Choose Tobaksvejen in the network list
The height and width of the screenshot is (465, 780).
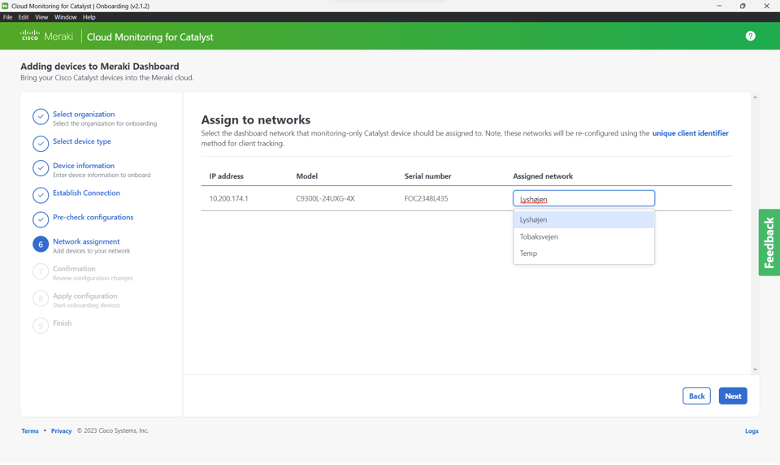point(539,237)
